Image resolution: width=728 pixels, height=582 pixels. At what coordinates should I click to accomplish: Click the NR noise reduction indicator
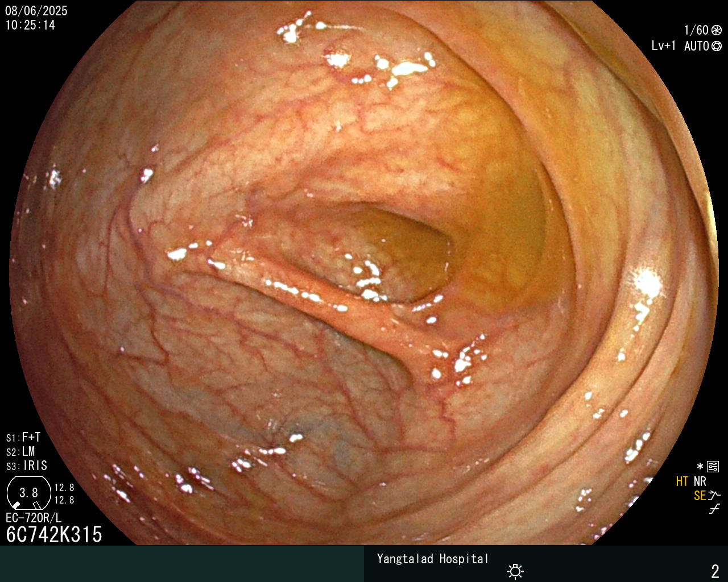coord(700,481)
